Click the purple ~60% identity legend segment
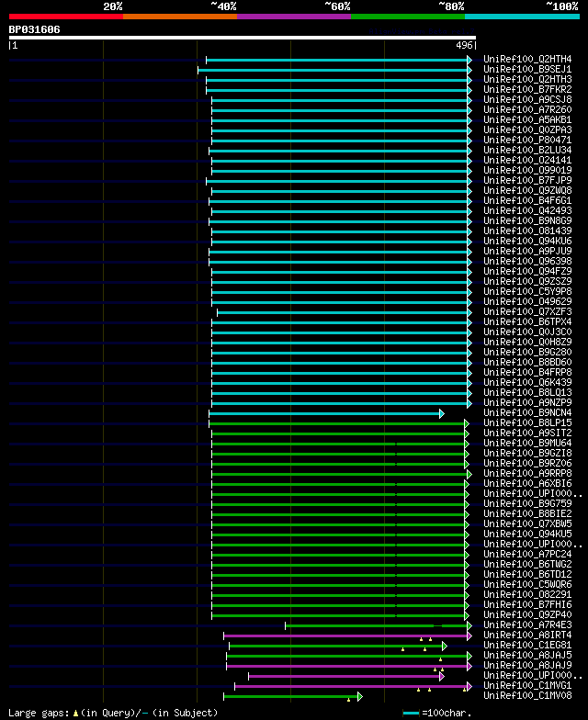This screenshot has height=720, width=588. tap(294, 17)
